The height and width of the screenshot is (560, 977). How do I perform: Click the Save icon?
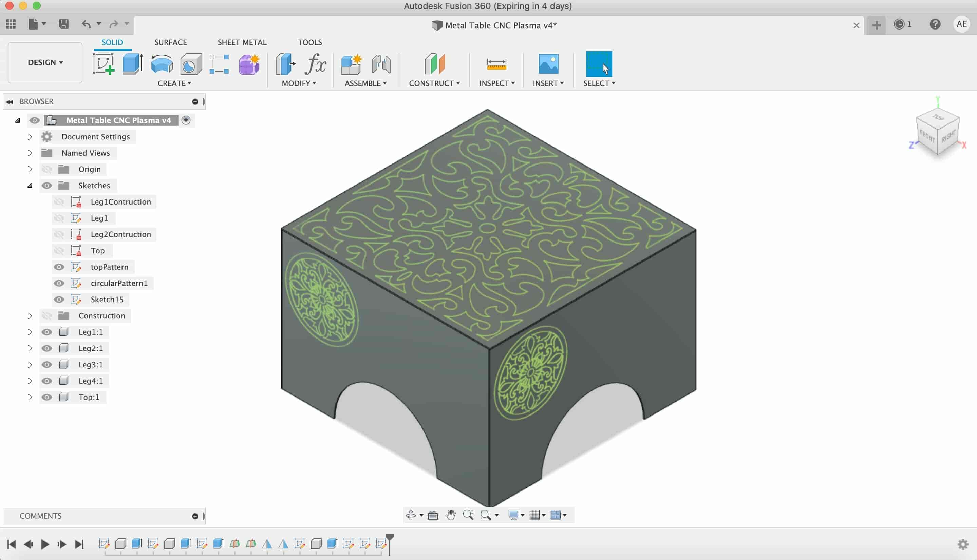click(63, 24)
